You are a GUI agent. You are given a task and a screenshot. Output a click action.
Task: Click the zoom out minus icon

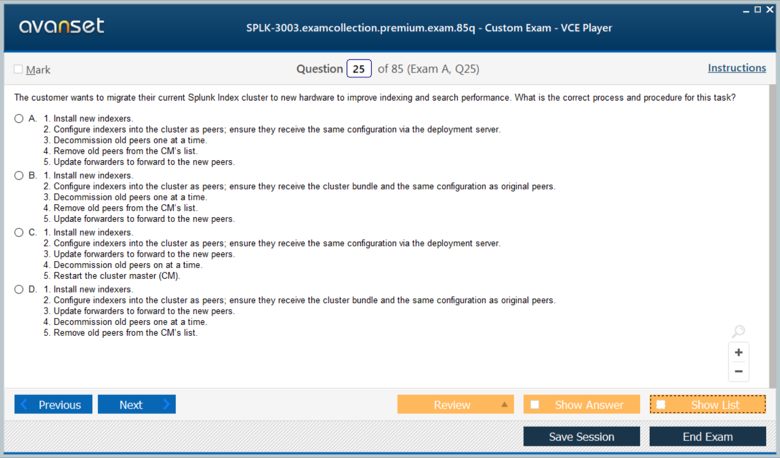click(x=739, y=371)
